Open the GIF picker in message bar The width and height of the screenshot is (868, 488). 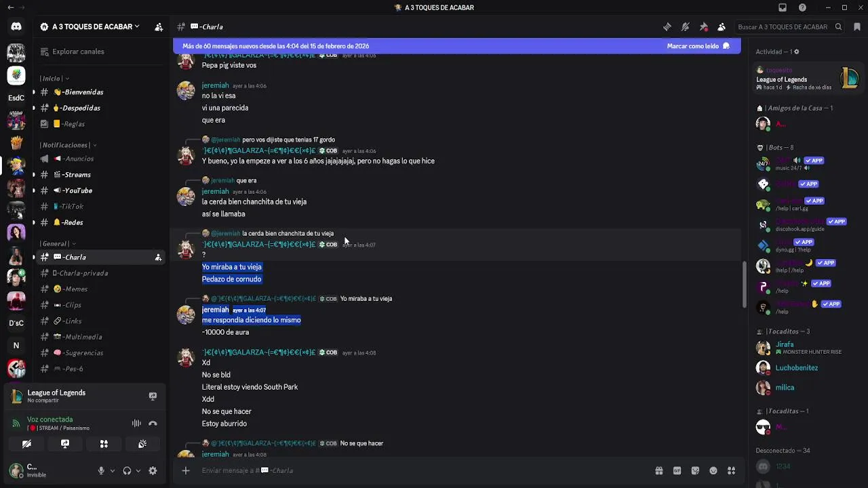coord(677,471)
